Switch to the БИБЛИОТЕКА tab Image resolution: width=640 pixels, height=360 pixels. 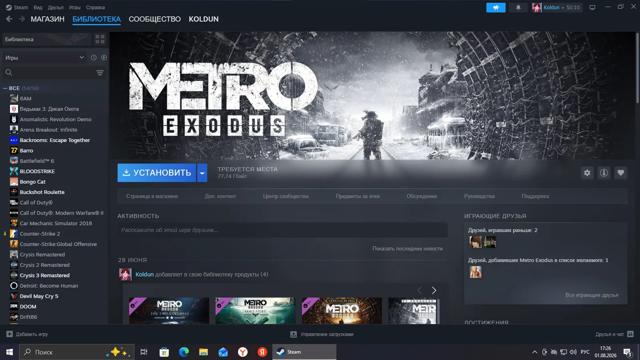pos(97,19)
